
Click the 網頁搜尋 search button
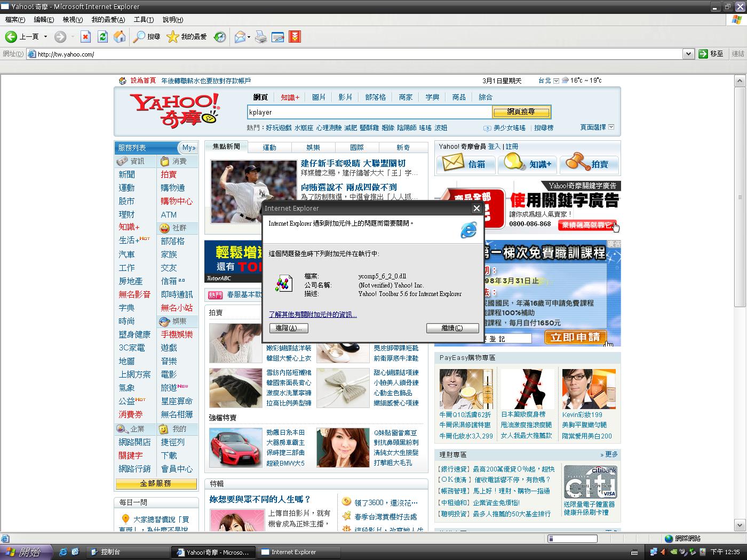tap(521, 112)
